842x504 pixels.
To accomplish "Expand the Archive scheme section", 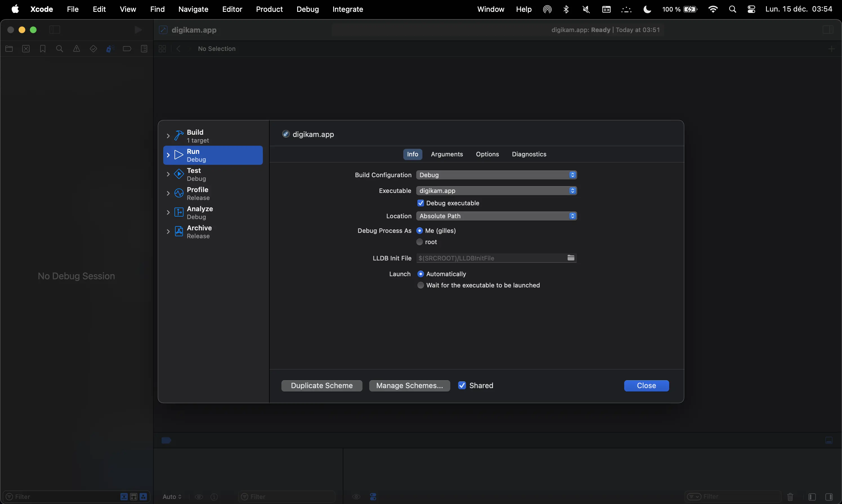I will (169, 231).
